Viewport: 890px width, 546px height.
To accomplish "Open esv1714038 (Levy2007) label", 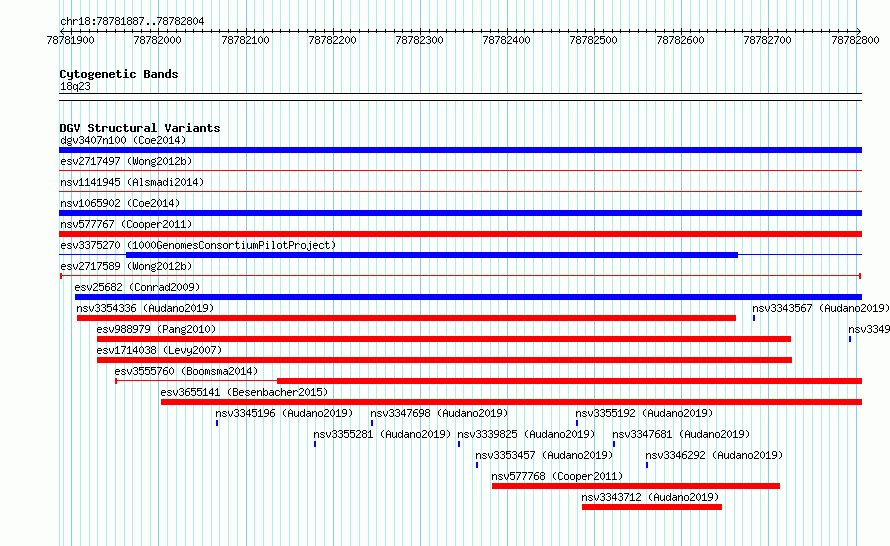I will coord(159,350).
